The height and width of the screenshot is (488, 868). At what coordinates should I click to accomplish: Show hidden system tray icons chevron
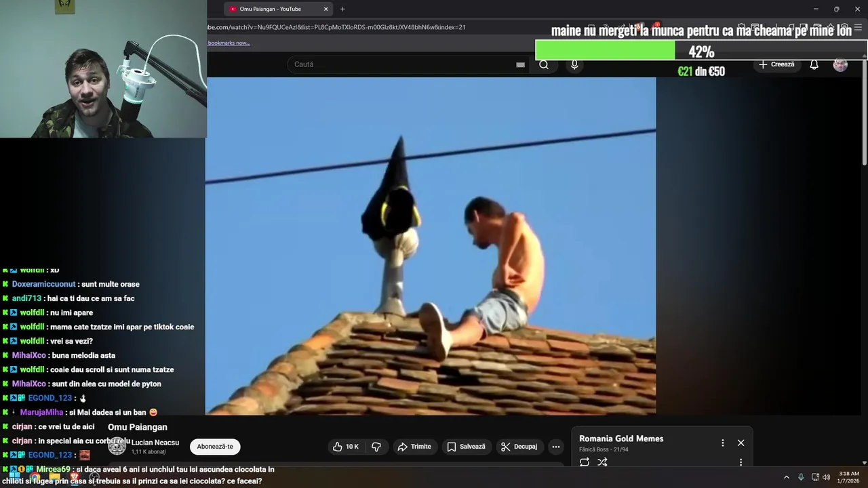click(787, 477)
